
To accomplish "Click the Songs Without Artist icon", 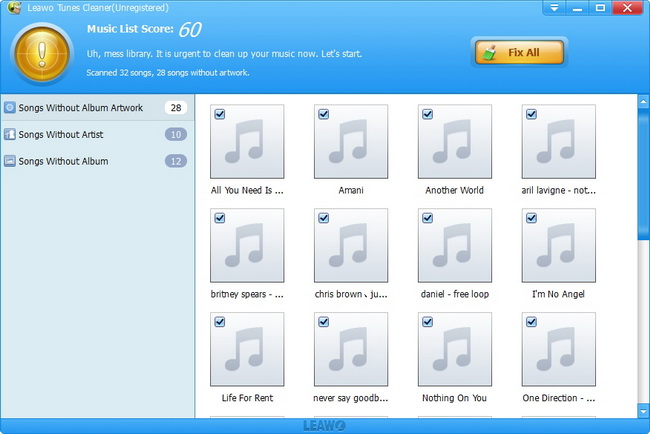I will coord(10,134).
